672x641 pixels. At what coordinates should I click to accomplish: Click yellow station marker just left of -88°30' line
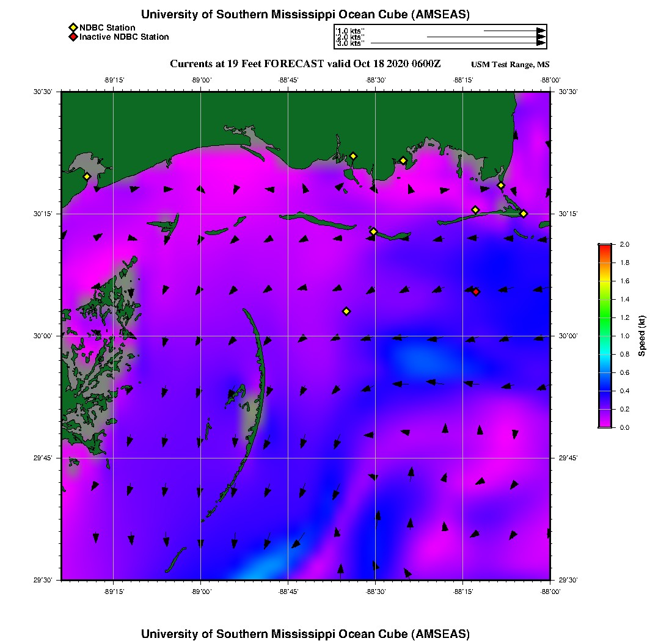pyautogui.click(x=373, y=231)
